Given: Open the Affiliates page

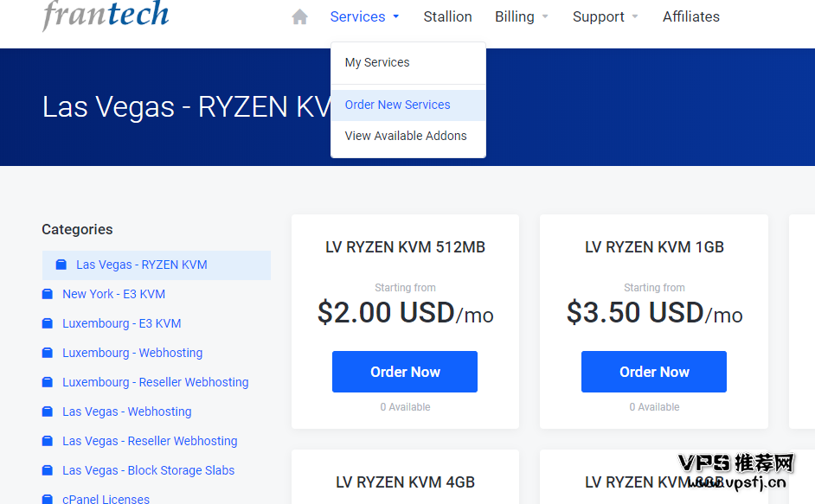Looking at the screenshot, I should pyautogui.click(x=690, y=16).
